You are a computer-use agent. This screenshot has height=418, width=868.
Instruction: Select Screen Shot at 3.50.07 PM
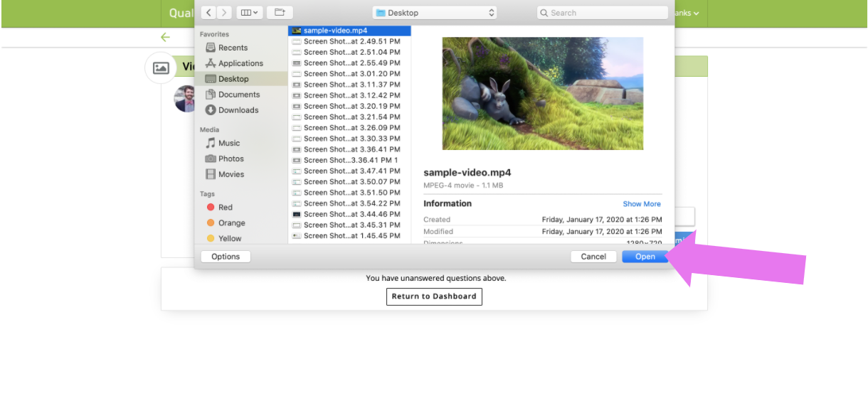tap(349, 181)
